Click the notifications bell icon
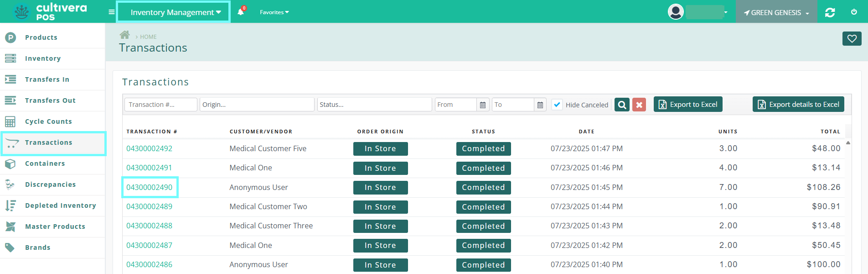The width and height of the screenshot is (868, 274). [x=241, y=12]
